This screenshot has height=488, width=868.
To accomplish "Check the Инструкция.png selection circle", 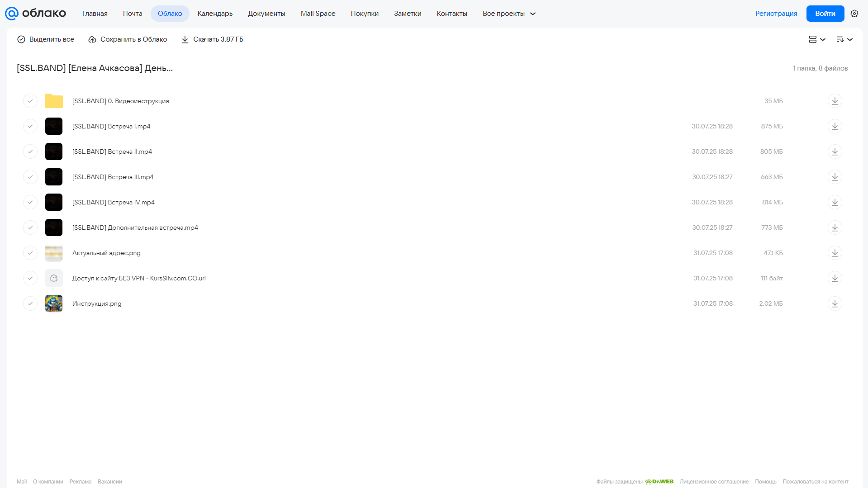I will (x=30, y=303).
